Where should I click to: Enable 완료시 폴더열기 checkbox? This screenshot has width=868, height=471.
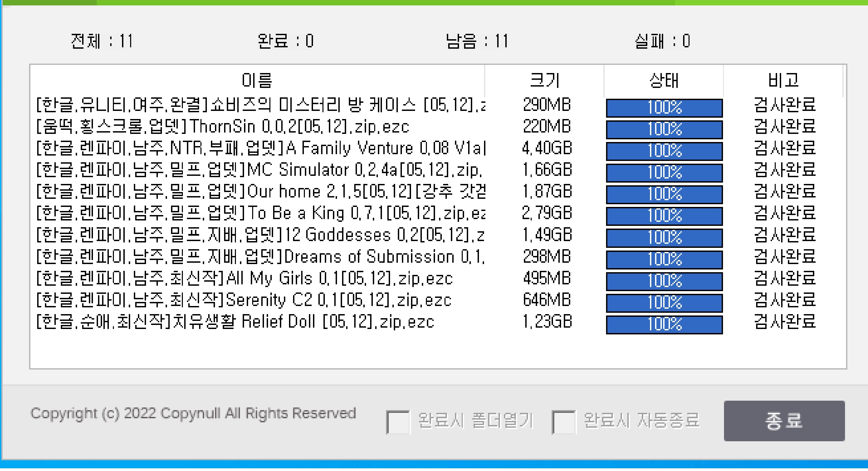[x=398, y=422]
